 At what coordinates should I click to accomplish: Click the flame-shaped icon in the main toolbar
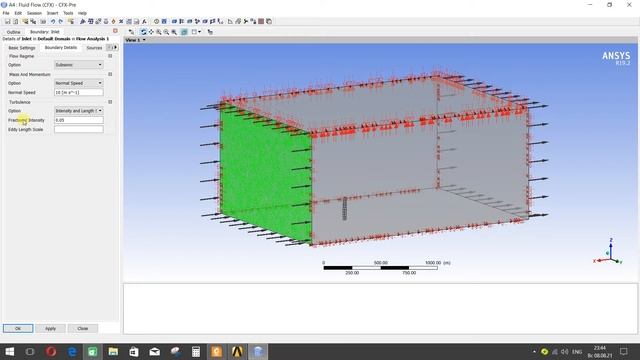pyautogui.click(x=113, y=21)
